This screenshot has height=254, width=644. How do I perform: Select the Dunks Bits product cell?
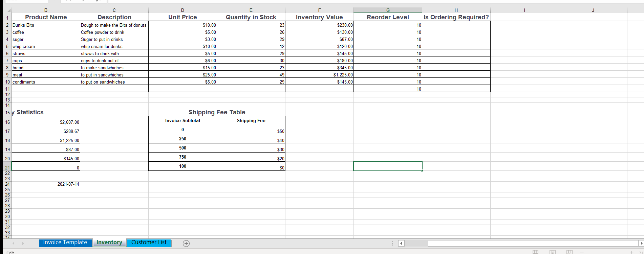click(46, 25)
